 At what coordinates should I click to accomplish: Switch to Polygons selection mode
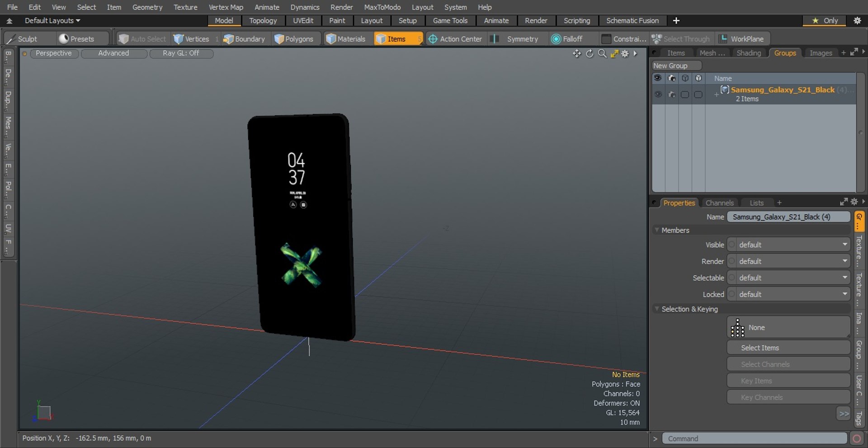pyautogui.click(x=294, y=39)
